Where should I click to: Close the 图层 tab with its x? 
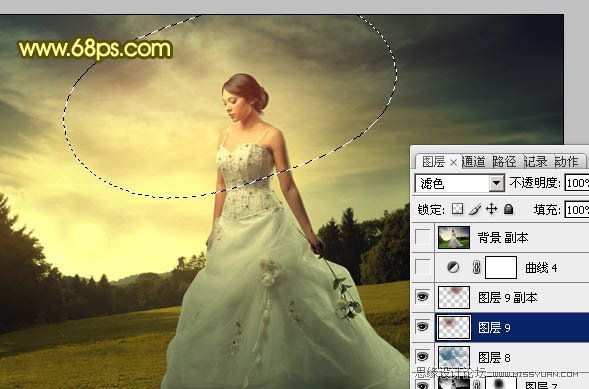[453, 163]
